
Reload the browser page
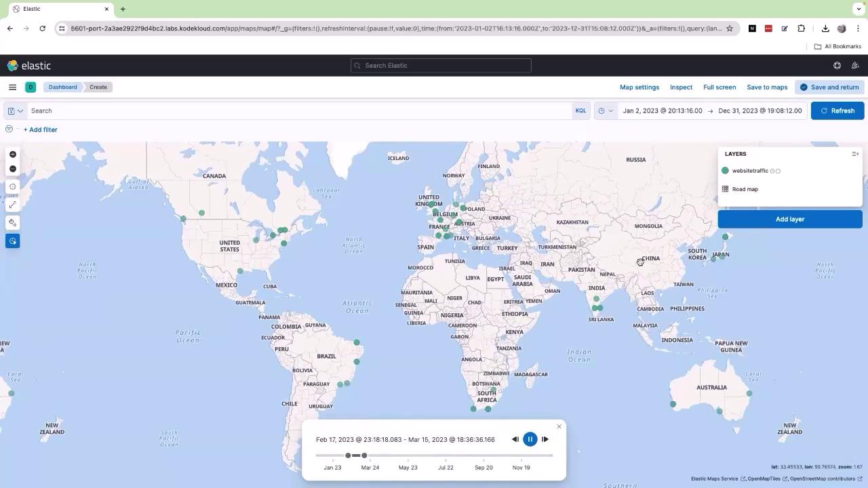43,28
